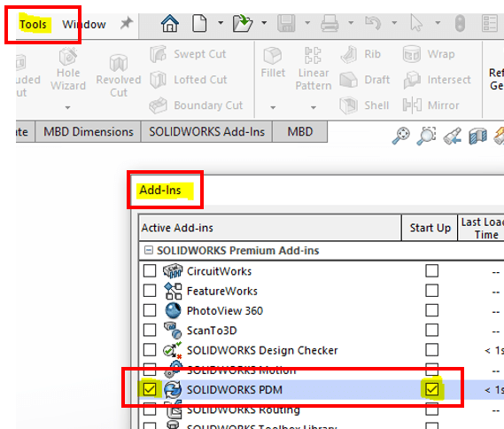Click the Print icon
This screenshot has height=429, width=504.
click(330, 23)
